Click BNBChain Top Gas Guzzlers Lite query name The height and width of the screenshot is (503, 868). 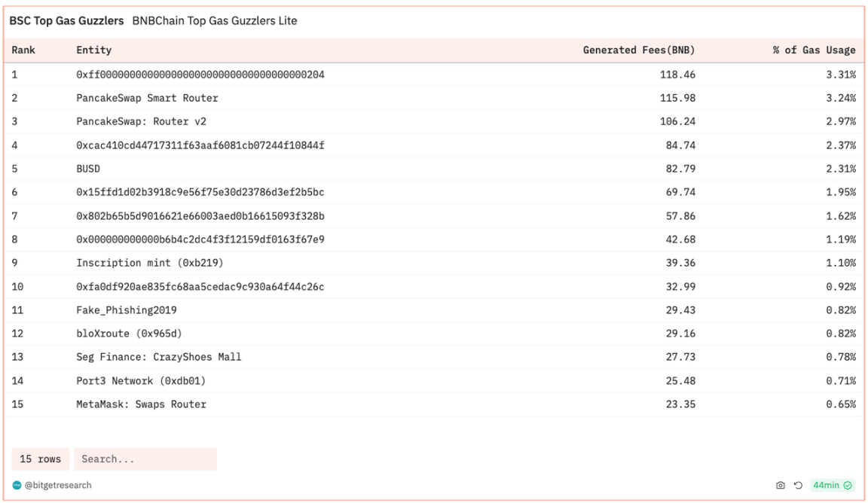click(x=215, y=21)
